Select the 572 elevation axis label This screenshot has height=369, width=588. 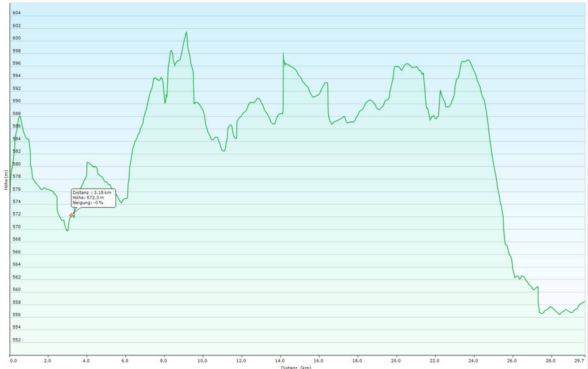[x=16, y=214]
